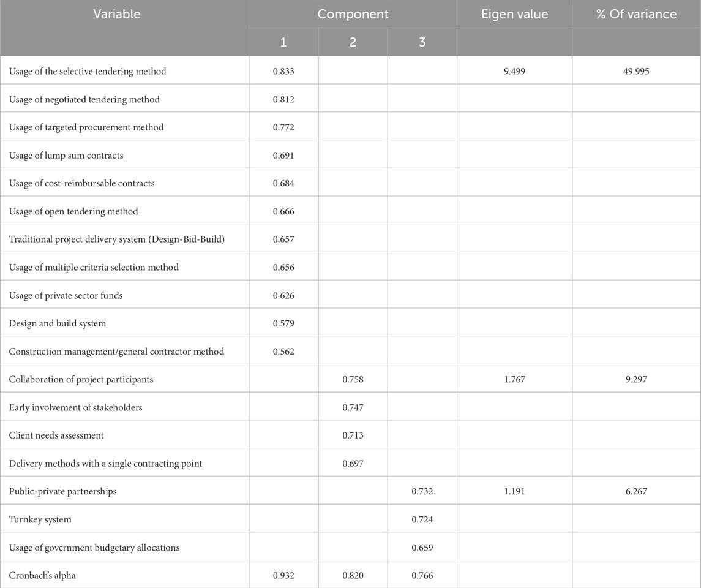Click the 'Cronbach's alpha' row label
Screen dimensions: 701x588
(42, 576)
